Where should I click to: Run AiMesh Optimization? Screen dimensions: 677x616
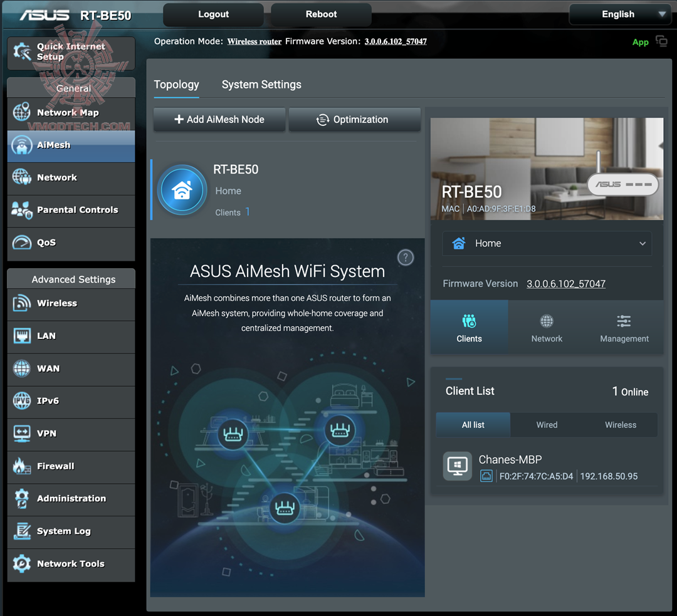[x=354, y=120]
